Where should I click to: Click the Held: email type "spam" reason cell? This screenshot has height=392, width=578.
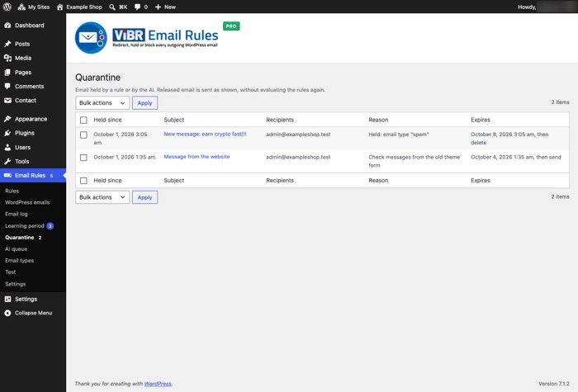pos(399,135)
